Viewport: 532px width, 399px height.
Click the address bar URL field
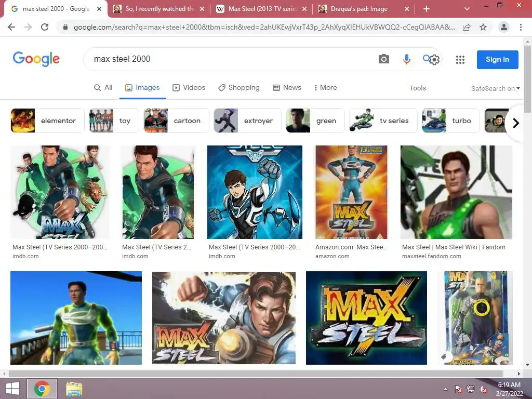264,27
